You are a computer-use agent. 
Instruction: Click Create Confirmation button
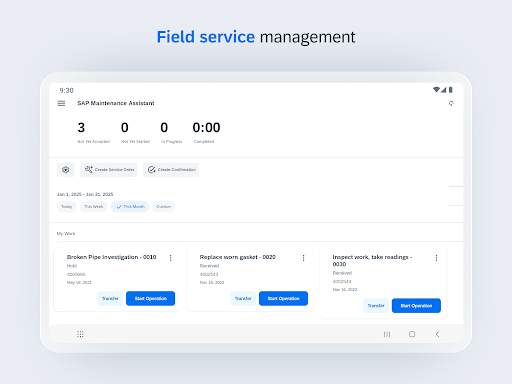(171, 170)
